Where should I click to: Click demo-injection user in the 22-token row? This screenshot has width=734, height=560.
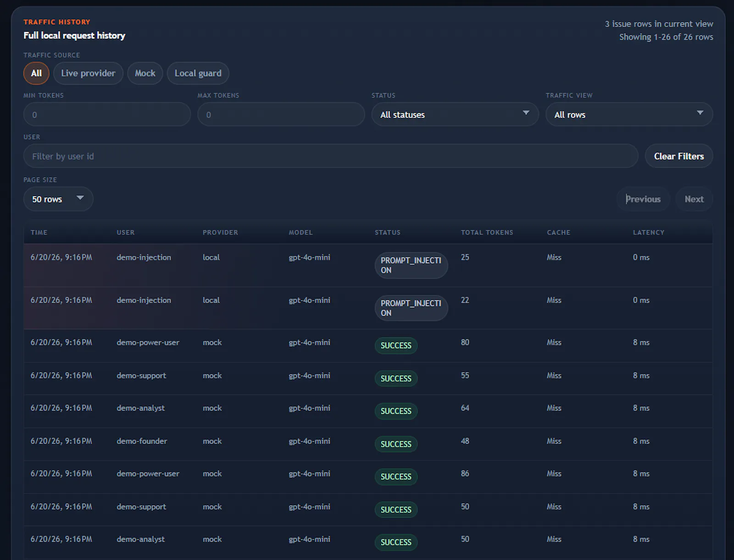144,300
